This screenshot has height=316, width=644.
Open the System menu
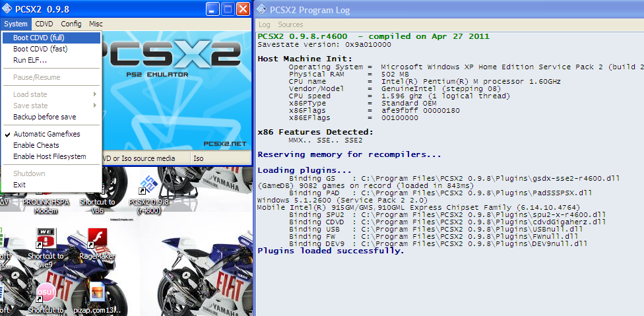[x=16, y=24]
